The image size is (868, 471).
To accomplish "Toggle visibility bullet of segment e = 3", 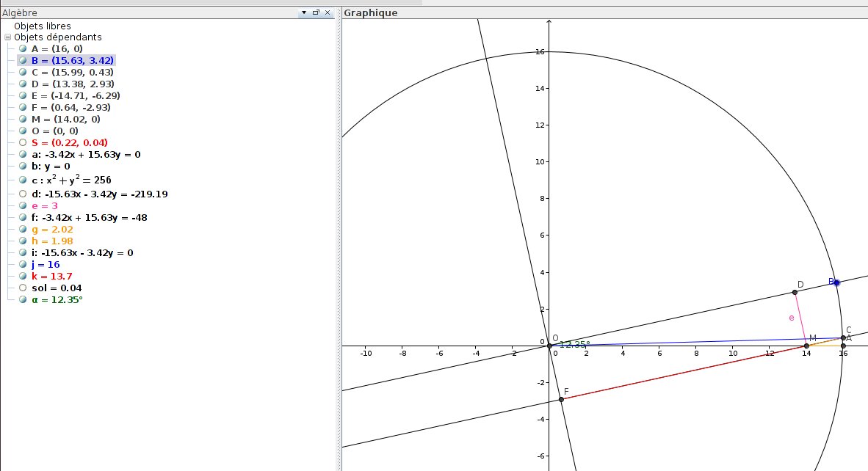I will [x=23, y=205].
